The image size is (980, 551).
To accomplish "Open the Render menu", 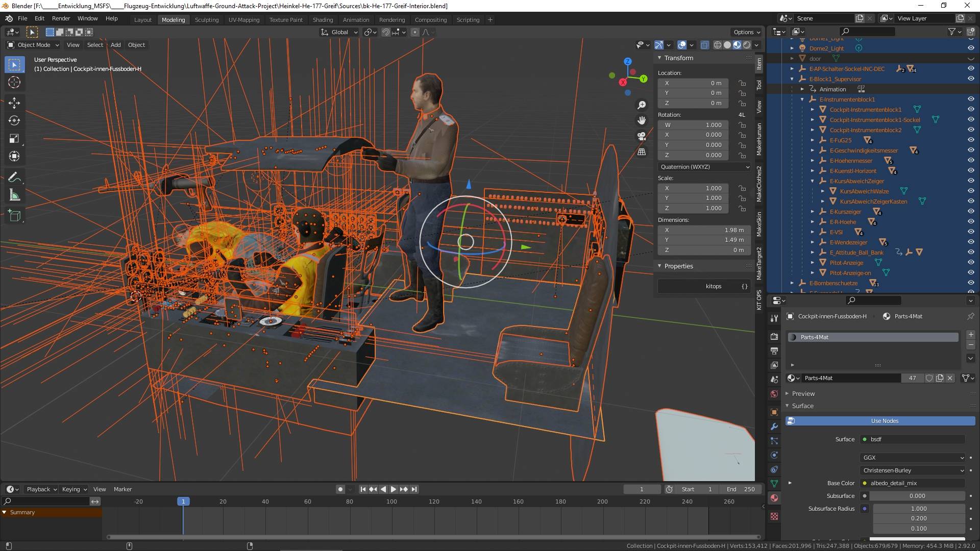I will pyautogui.click(x=61, y=18).
